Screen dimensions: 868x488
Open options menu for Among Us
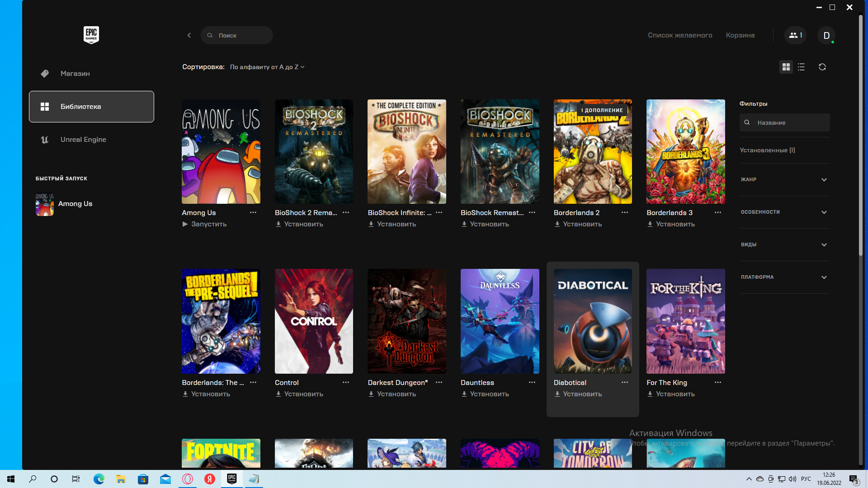pos(253,212)
